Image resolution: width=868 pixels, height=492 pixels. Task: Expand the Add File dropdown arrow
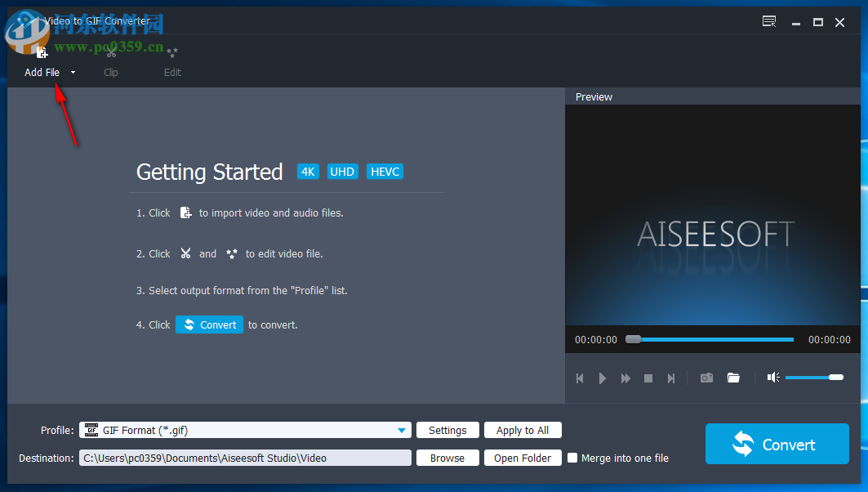72,72
